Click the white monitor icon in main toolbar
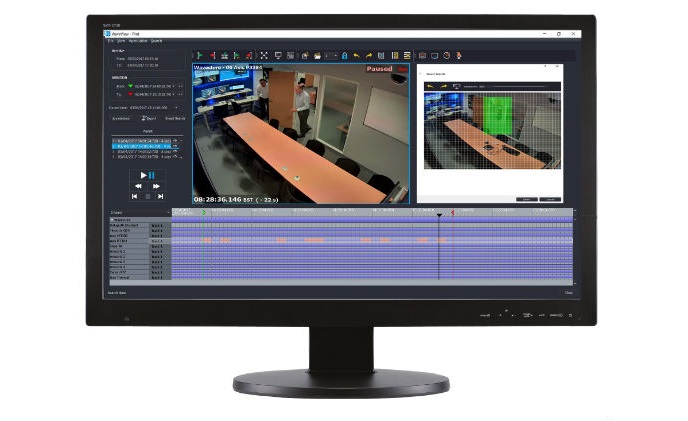This screenshot has width=688, height=421. point(278,55)
